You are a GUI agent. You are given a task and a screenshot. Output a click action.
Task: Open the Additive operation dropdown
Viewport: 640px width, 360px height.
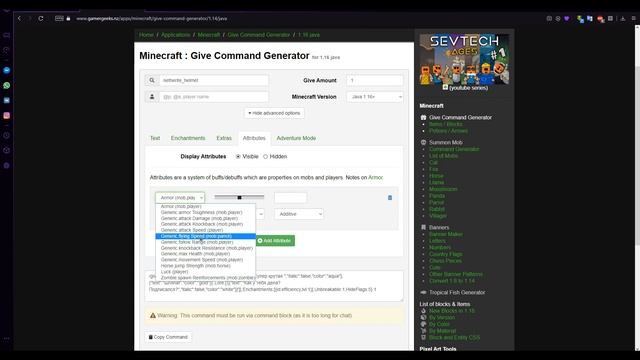coord(299,214)
